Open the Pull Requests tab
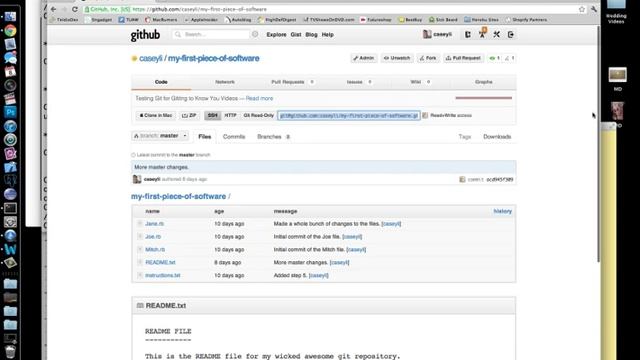Image resolution: width=640 pixels, height=360 pixels. pyautogui.click(x=293, y=82)
